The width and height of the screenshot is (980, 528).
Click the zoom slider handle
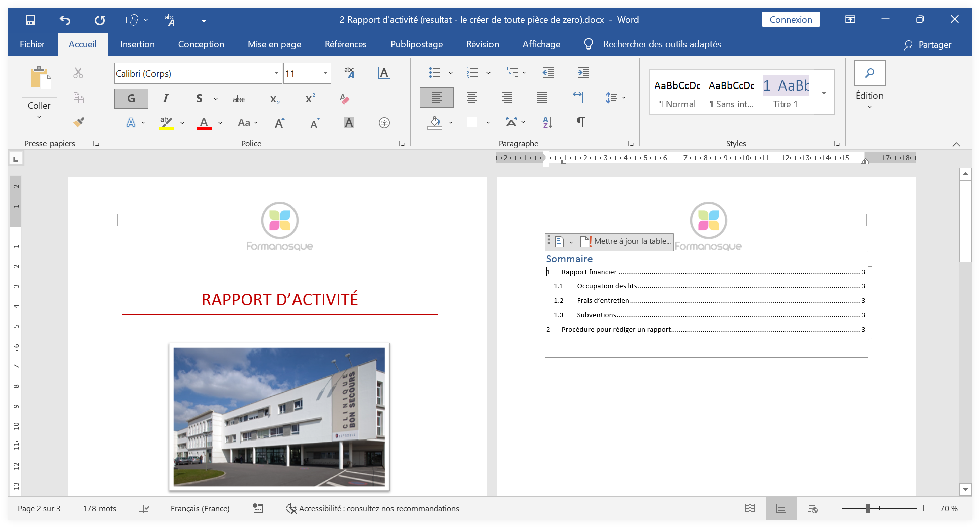point(868,508)
